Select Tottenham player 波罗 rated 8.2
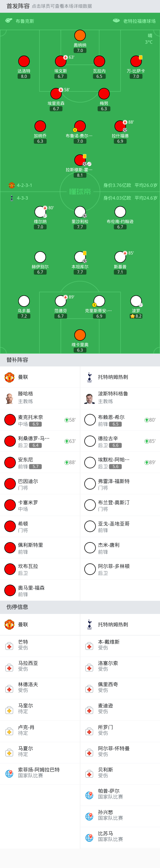 click(136, 301)
